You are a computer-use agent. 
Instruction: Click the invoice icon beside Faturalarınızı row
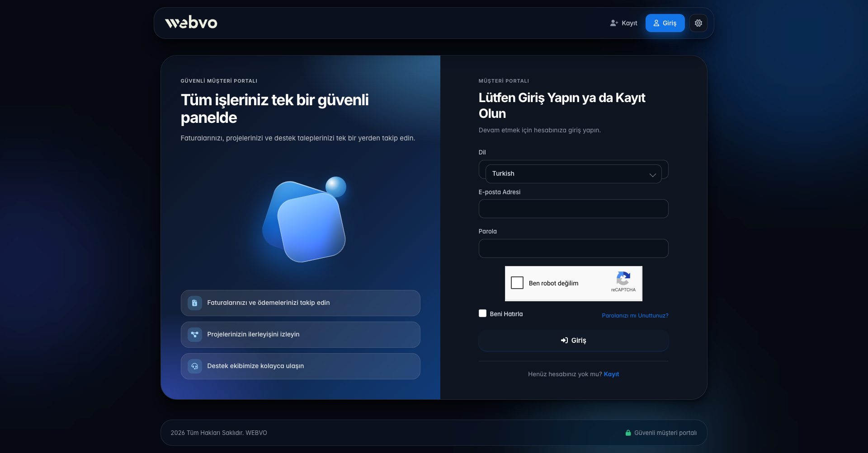point(195,303)
